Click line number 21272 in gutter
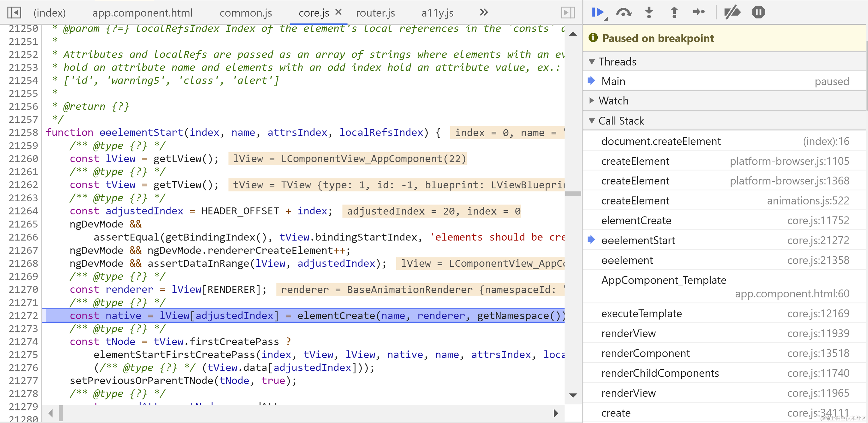 (23, 315)
